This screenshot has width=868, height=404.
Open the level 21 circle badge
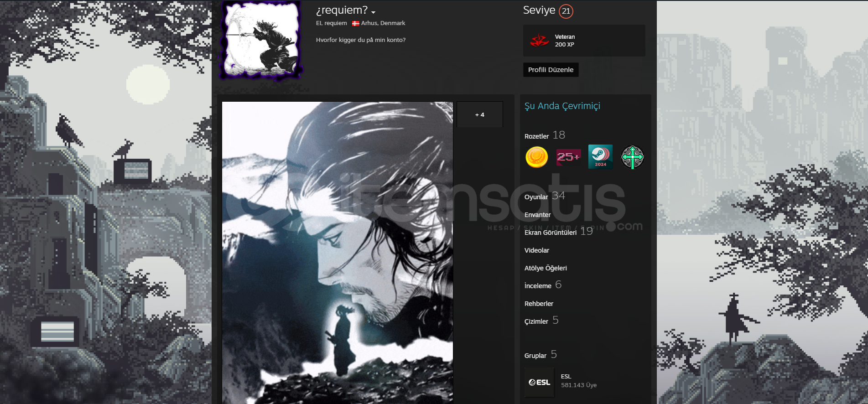(x=566, y=11)
